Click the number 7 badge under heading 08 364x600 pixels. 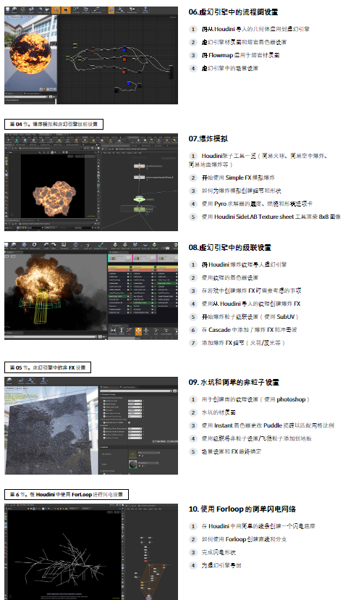[x=193, y=343]
